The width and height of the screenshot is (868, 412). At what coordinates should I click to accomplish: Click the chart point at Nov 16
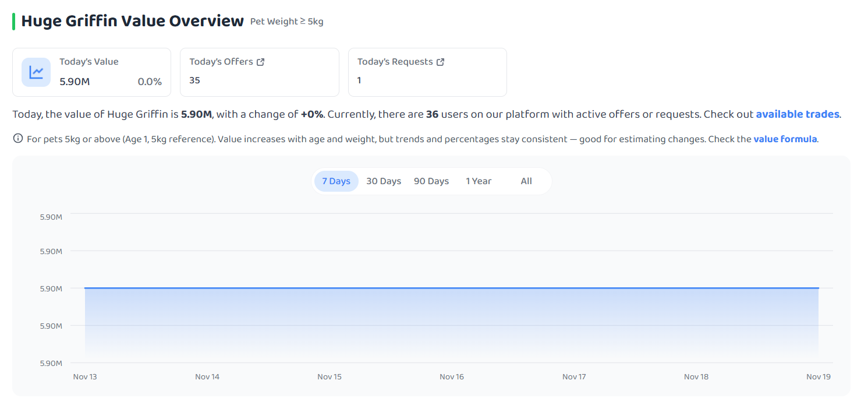click(452, 288)
